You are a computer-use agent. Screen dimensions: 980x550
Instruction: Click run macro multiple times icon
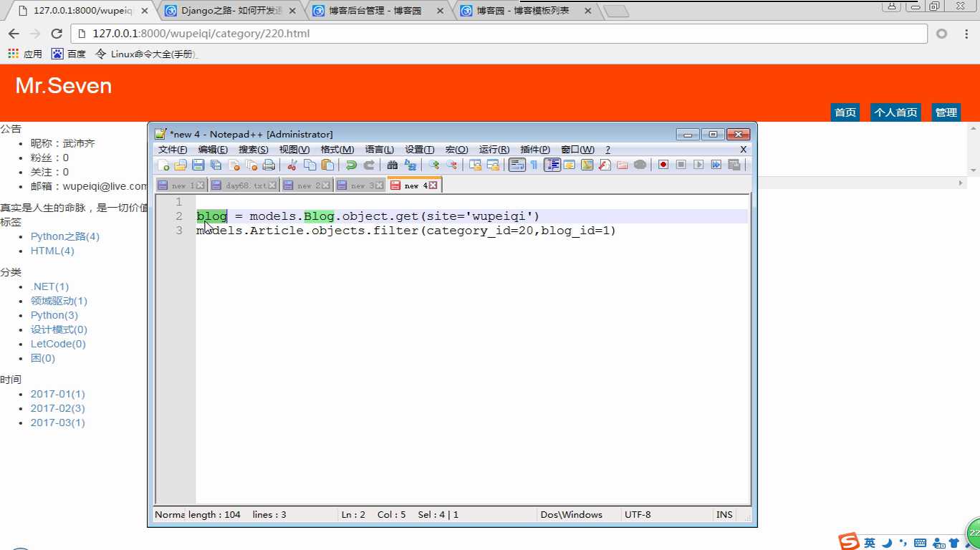(716, 165)
